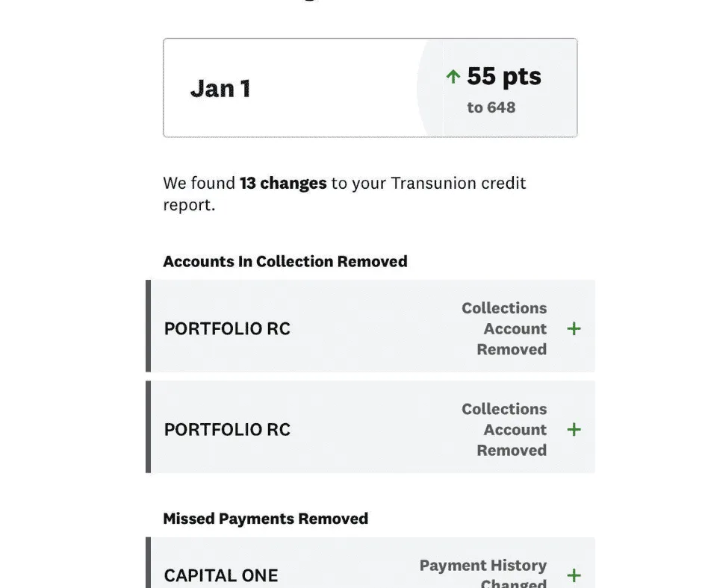The height and width of the screenshot is (588, 702).
Task: Click the Accounts In Collection Removed heading
Action: 285,262
